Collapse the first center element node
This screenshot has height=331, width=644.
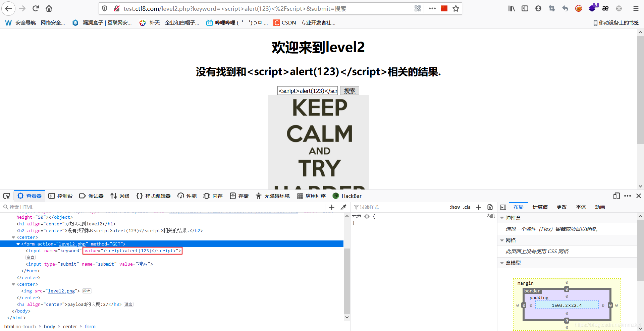13,237
